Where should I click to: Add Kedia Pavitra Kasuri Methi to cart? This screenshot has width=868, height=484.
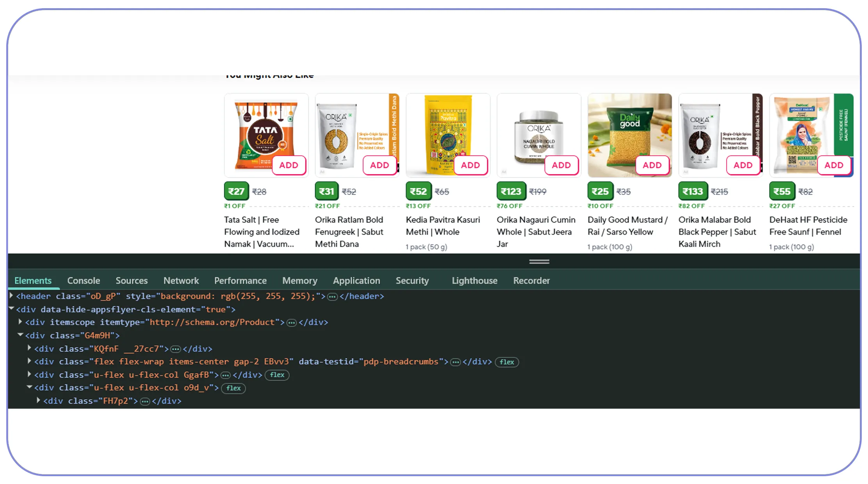pos(471,165)
